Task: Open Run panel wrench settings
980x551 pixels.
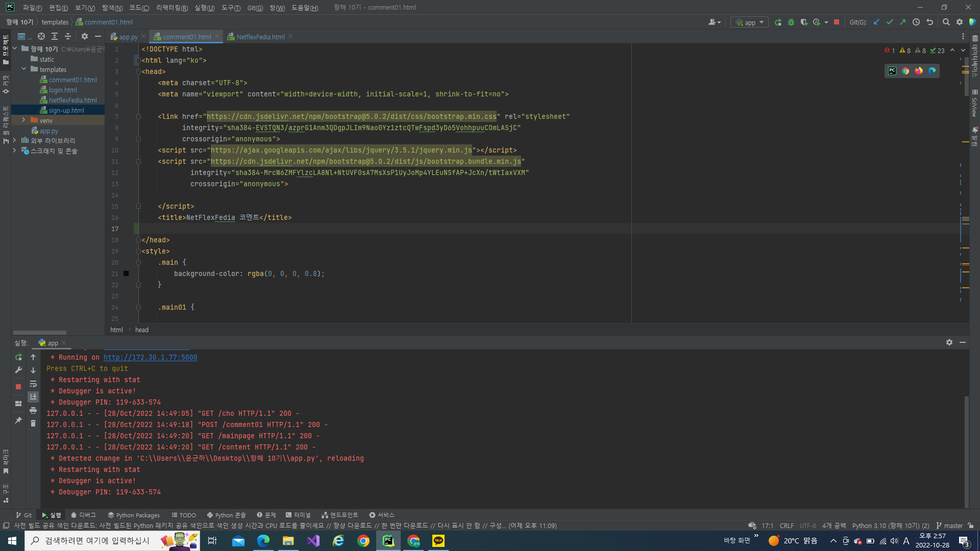Action: (x=18, y=370)
